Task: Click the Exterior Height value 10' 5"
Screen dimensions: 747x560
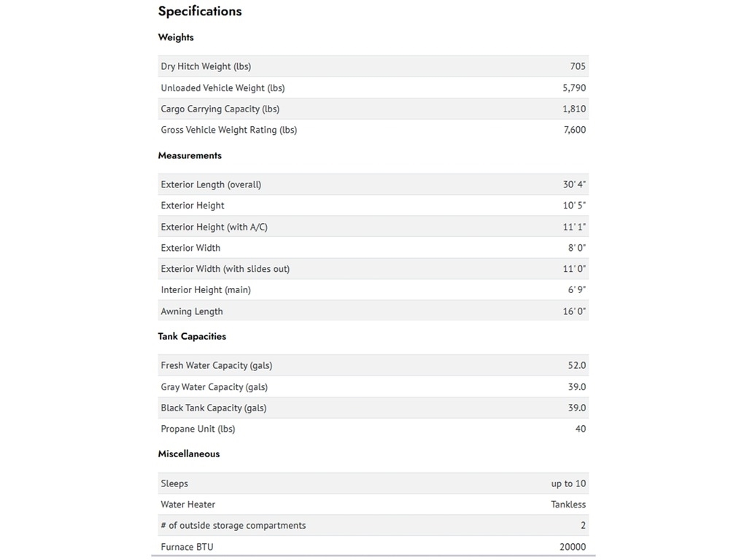Action: coord(574,205)
